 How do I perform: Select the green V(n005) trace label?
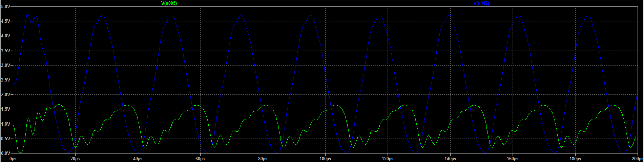coord(169,3)
